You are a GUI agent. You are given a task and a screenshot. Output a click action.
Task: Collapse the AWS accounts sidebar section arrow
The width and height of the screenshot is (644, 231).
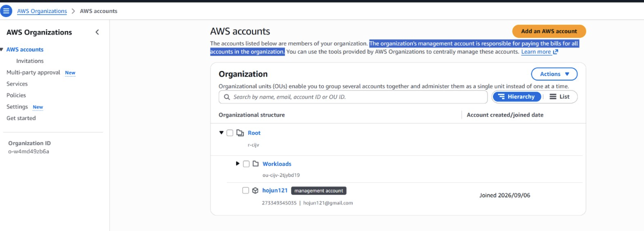click(x=2, y=49)
